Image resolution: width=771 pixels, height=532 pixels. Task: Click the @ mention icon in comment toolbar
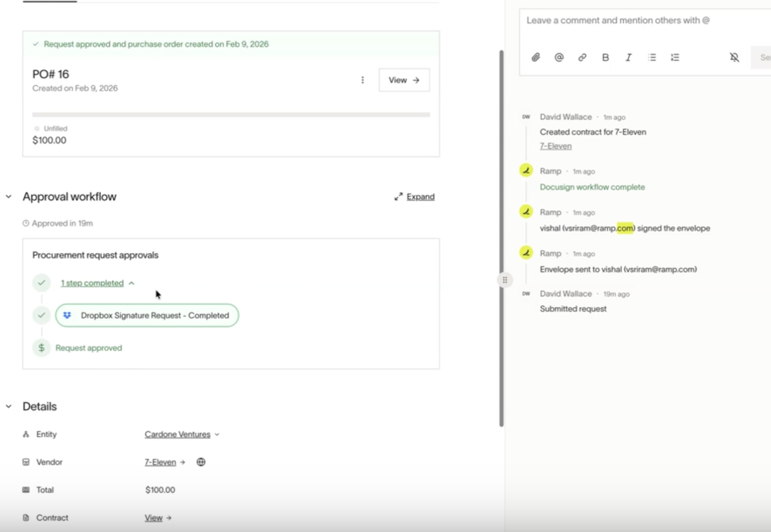[x=559, y=57]
